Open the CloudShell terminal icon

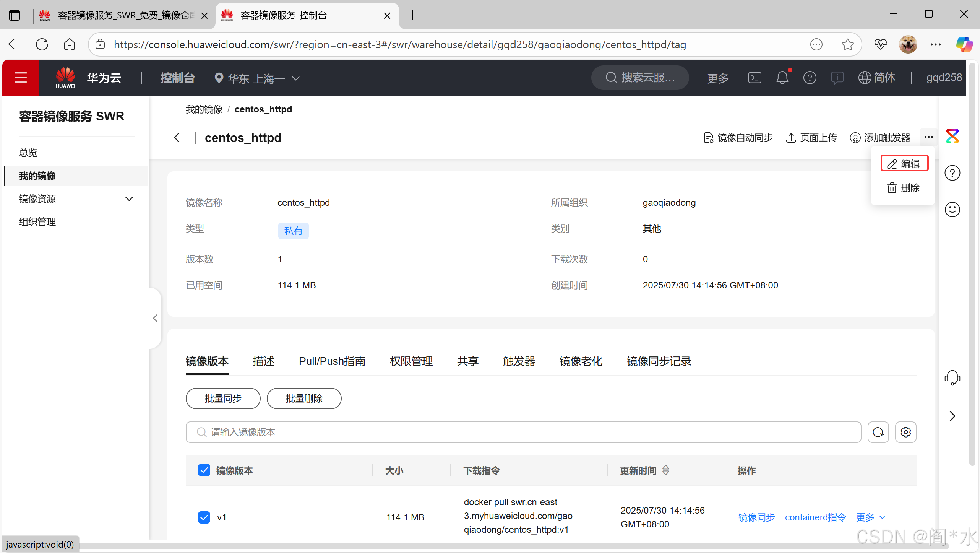click(x=754, y=78)
